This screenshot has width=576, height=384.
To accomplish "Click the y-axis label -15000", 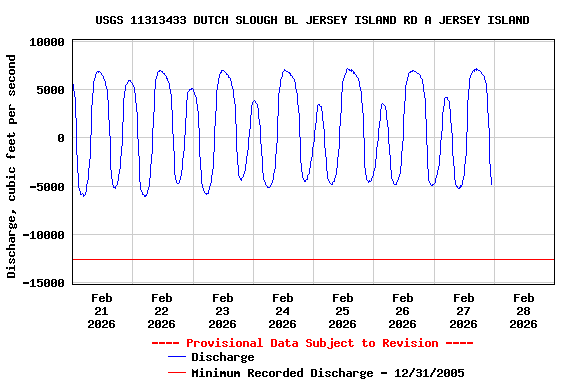I will click(x=43, y=283).
